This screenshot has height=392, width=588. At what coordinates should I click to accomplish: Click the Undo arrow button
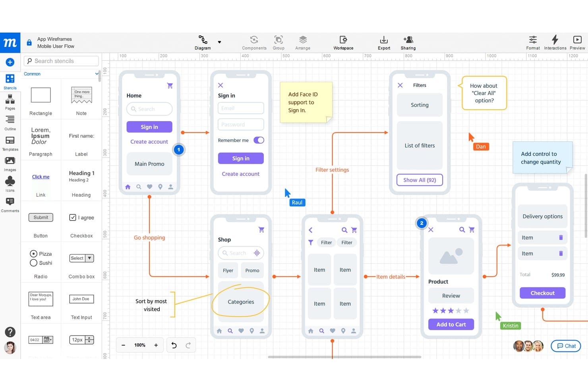[174, 345]
